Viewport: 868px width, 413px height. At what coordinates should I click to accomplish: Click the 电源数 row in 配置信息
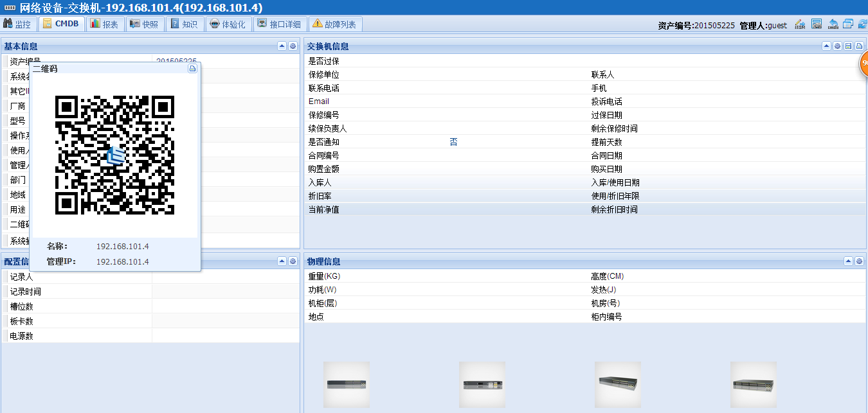click(150, 336)
